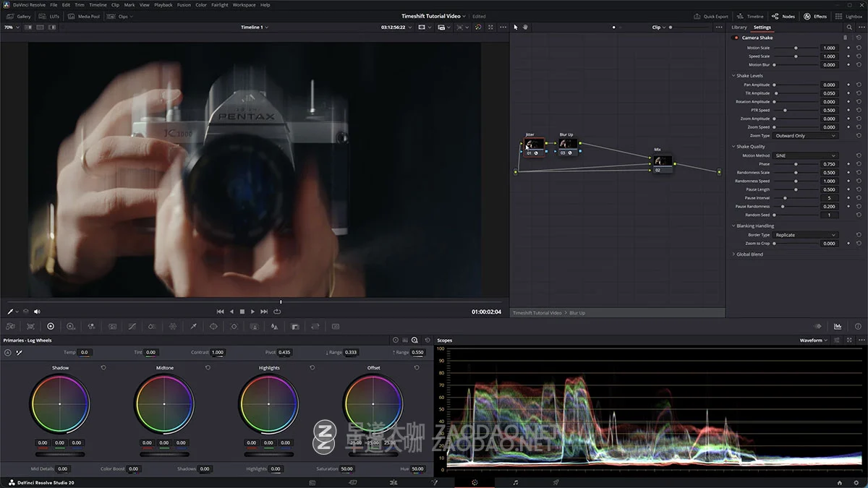
Task: Open the Motion Method SINE dropdown
Action: click(806, 155)
